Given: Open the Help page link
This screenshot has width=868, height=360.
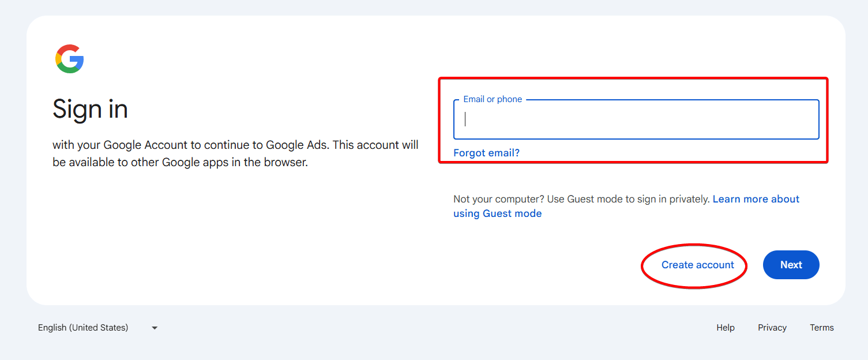Looking at the screenshot, I should [x=725, y=327].
